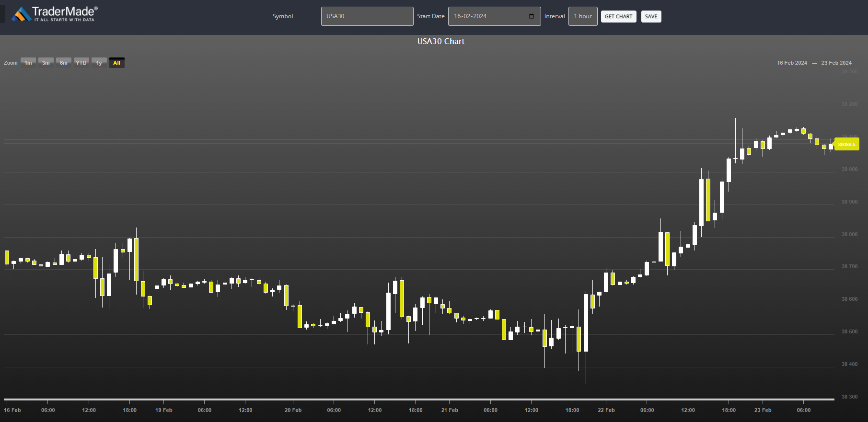The height and width of the screenshot is (422, 868).
Task: Select the YTD zoom range
Action: click(x=81, y=63)
